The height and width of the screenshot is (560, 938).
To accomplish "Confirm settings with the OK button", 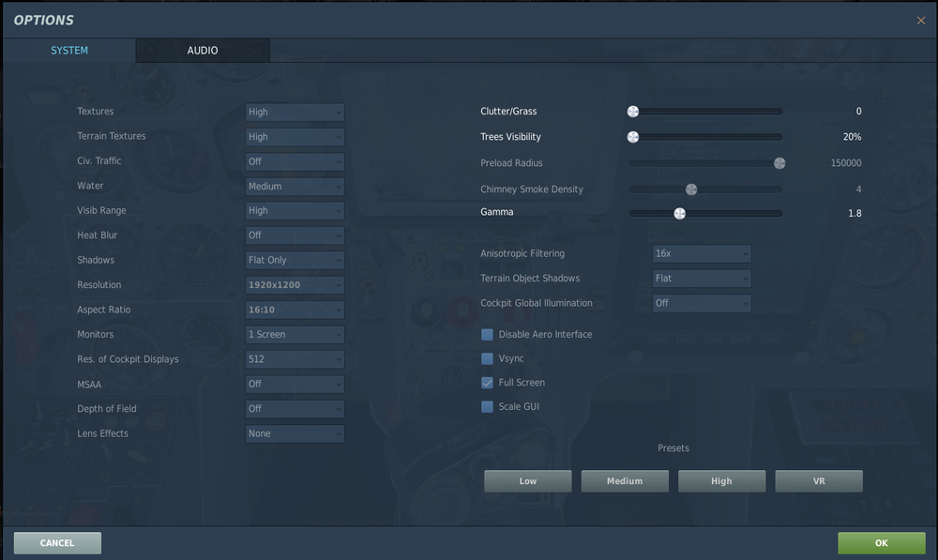I will 880,542.
